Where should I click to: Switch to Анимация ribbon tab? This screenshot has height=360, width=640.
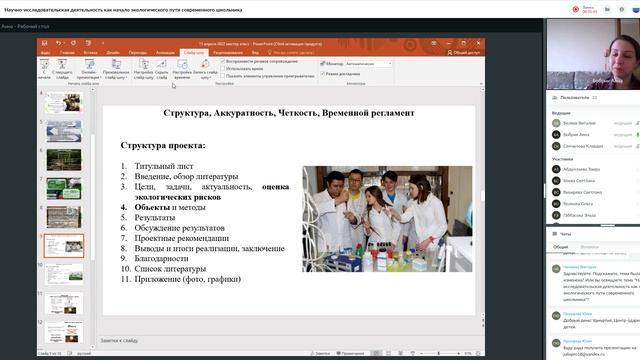[165, 53]
